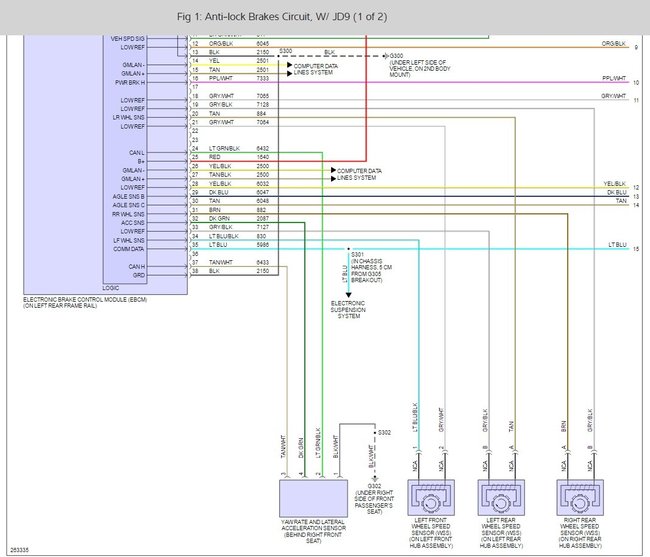
Task: Click the 'BRN 882' wire label at pin 31
Action: click(238, 210)
